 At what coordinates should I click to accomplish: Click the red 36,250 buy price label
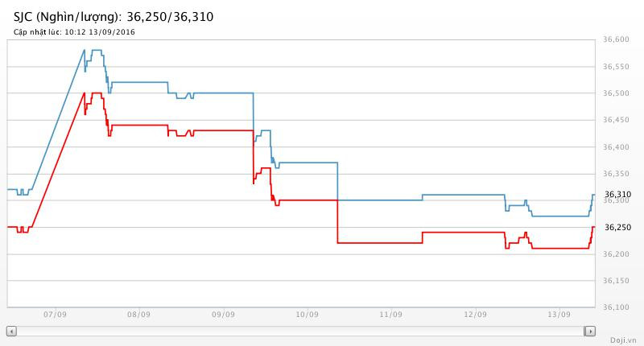coord(617,228)
